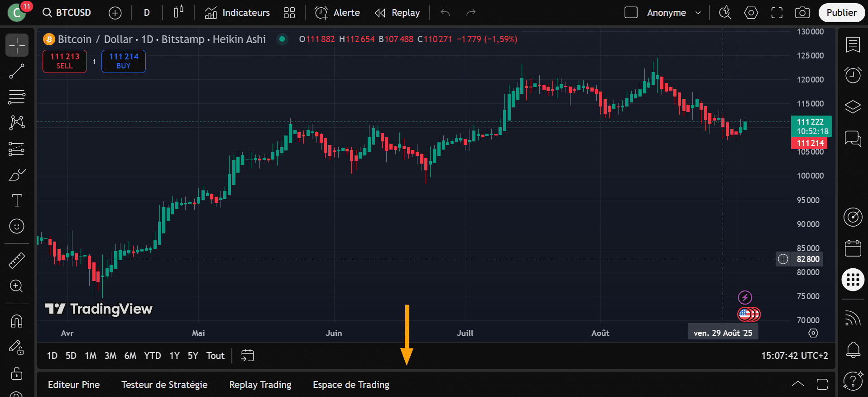Open the D timeframe interval selector
The height and width of the screenshot is (397, 868).
point(147,13)
